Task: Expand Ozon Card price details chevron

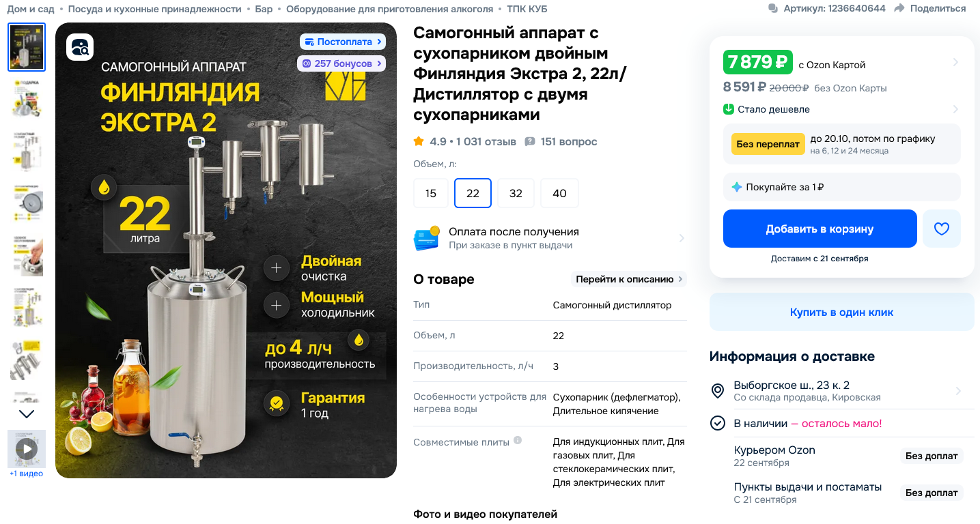Action: (955, 62)
